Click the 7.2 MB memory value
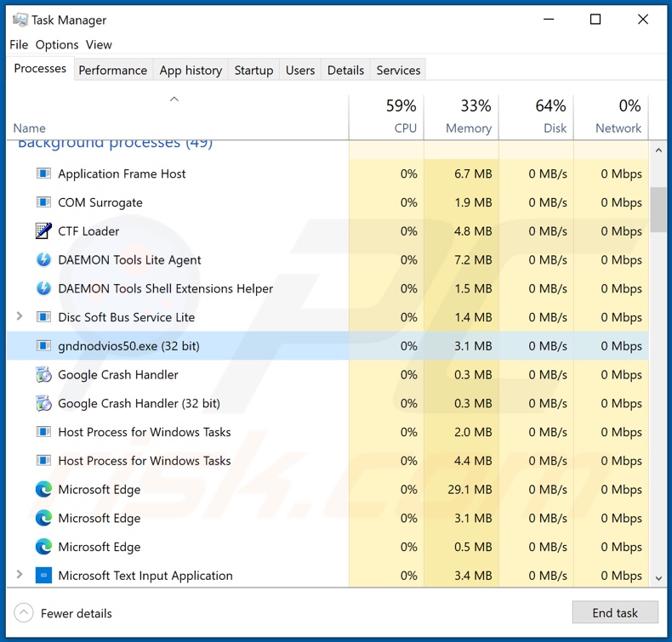Viewport: 672px width, 642px height. (x=473, y=260)
